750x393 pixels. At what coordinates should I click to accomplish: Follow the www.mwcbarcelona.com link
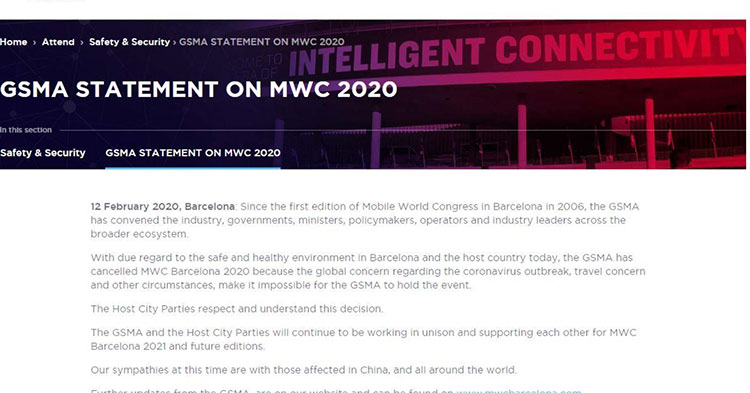click(519, 391)
